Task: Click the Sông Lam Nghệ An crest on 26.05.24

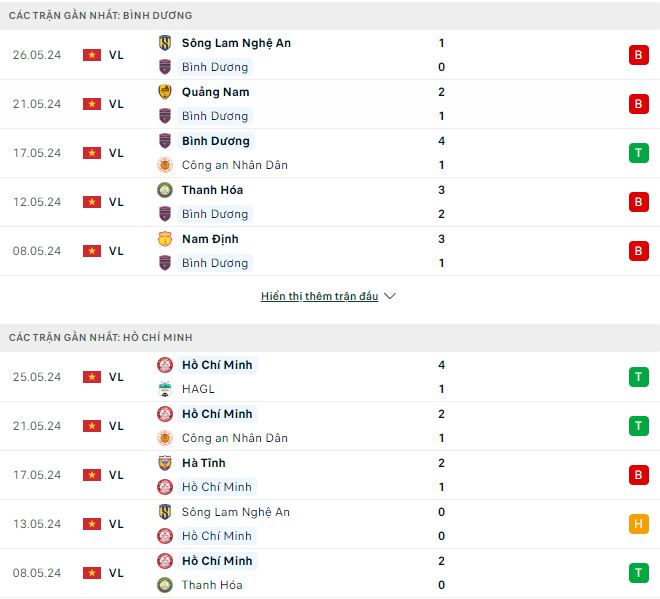Action: pos(165,43)
